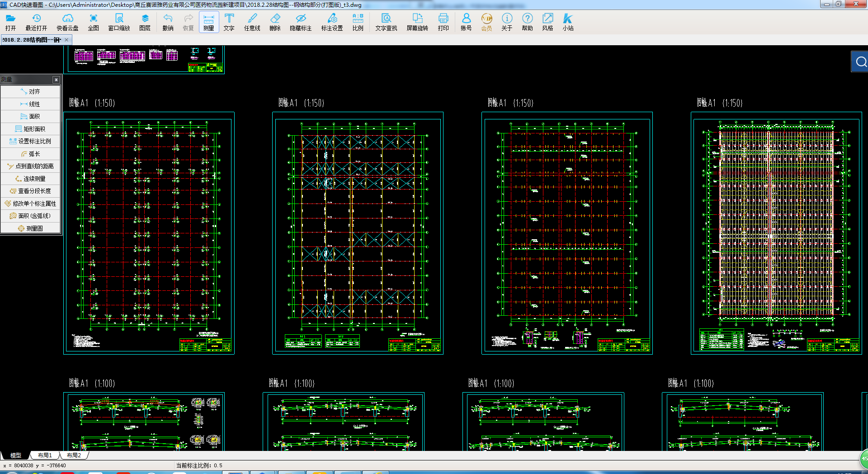Open the 关于 about icon
Screen dimensions: 868x474
pyautogui.click(x=507, y=22)
